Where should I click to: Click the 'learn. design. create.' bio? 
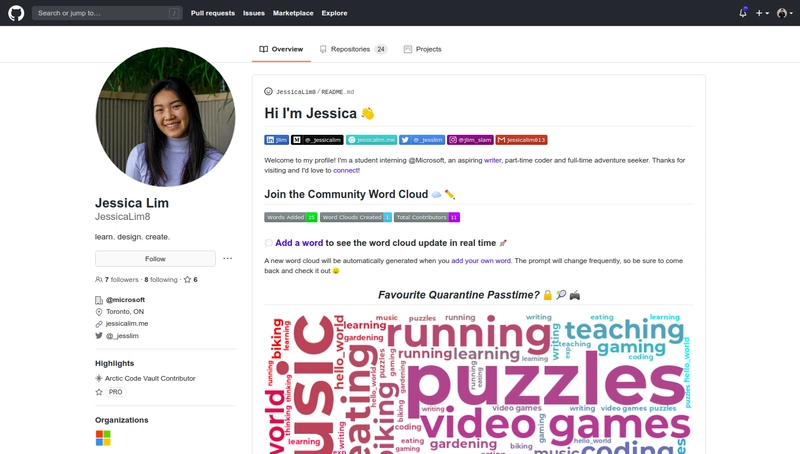tap(132, 237)
